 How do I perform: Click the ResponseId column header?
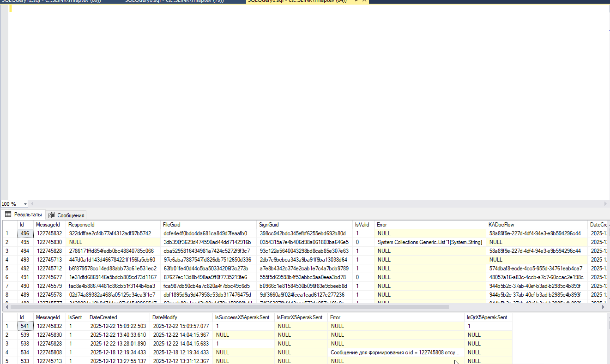click(114, 225)
